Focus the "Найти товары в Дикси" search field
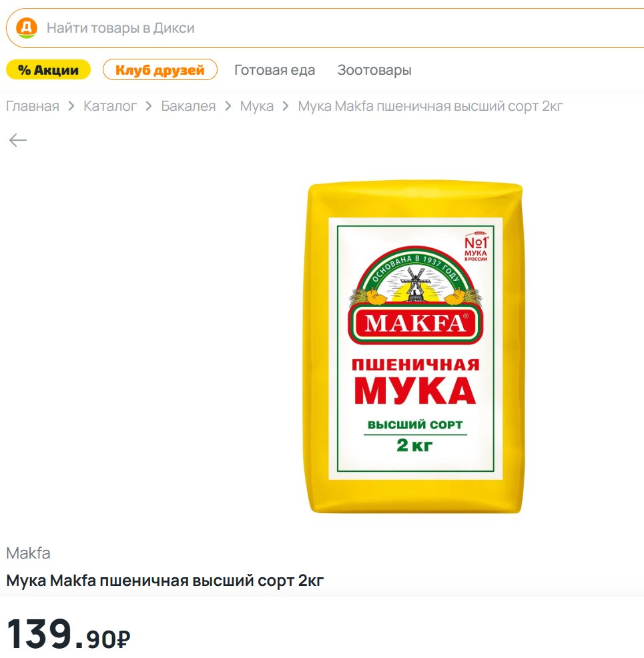Viewport: 644px width, 658px height. coord(267,28)
